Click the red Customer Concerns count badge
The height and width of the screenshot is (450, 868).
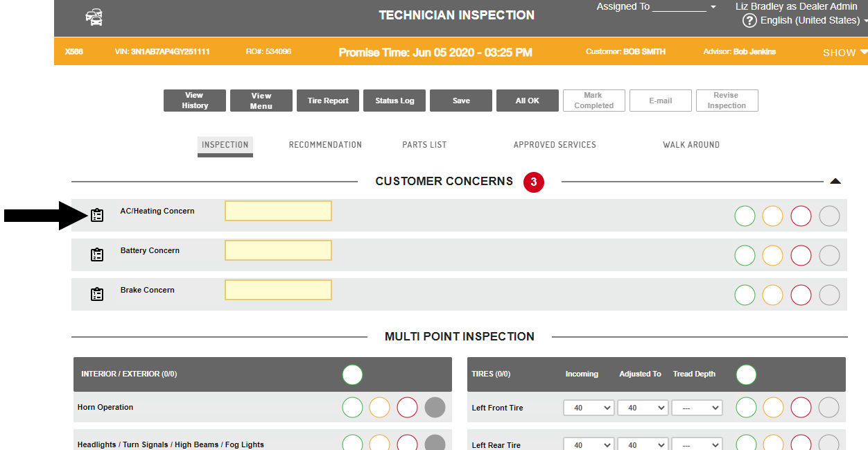click(534, 182)
